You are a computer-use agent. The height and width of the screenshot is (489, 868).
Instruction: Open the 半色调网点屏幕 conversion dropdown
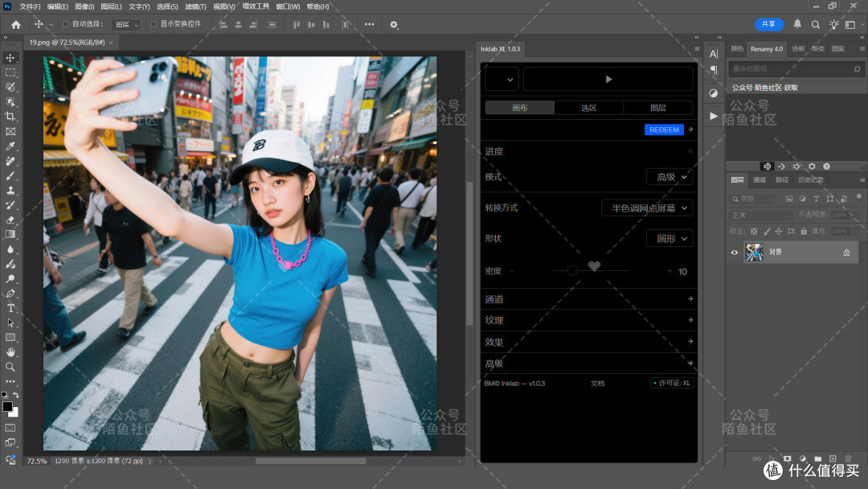click(x=647, y=208)
